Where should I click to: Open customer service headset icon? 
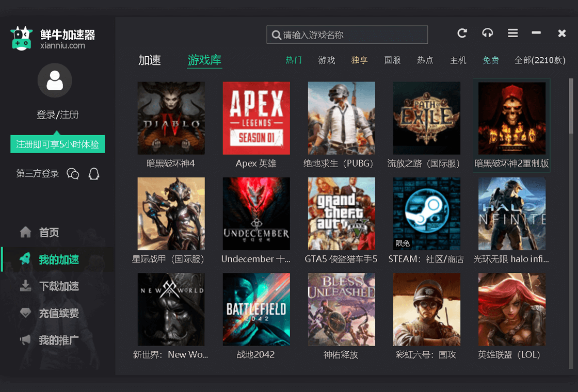[487, 33]
